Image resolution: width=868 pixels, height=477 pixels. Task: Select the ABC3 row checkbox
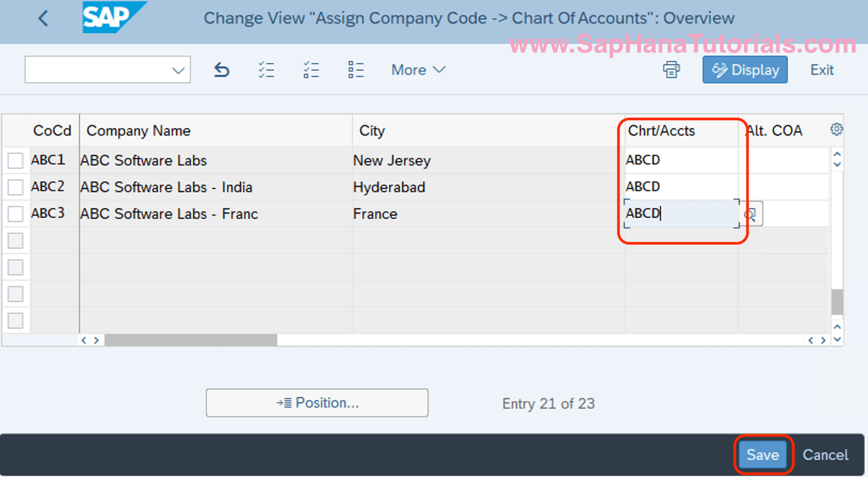point(15,213)
